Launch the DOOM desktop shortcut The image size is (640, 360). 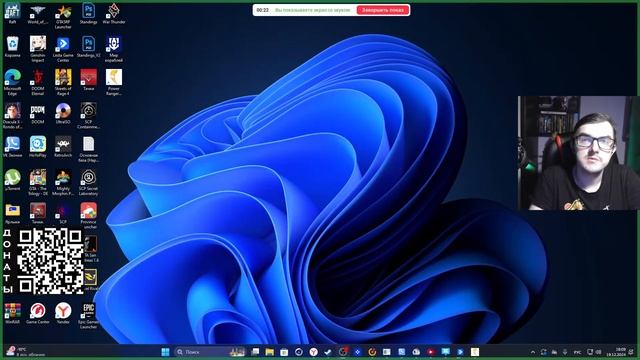[x=38, y=113]
